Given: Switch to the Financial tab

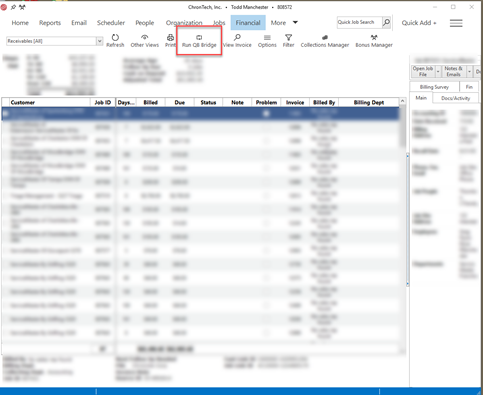Looking at the screenshot, I should tap(248, 23).
